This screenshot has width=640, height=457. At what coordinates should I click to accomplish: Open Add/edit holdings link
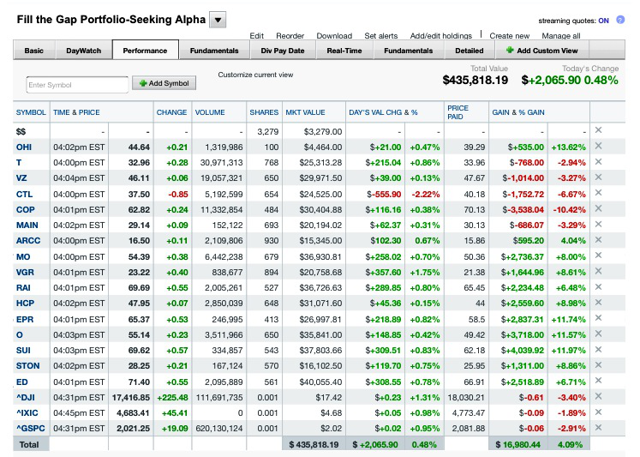point(441,36)
